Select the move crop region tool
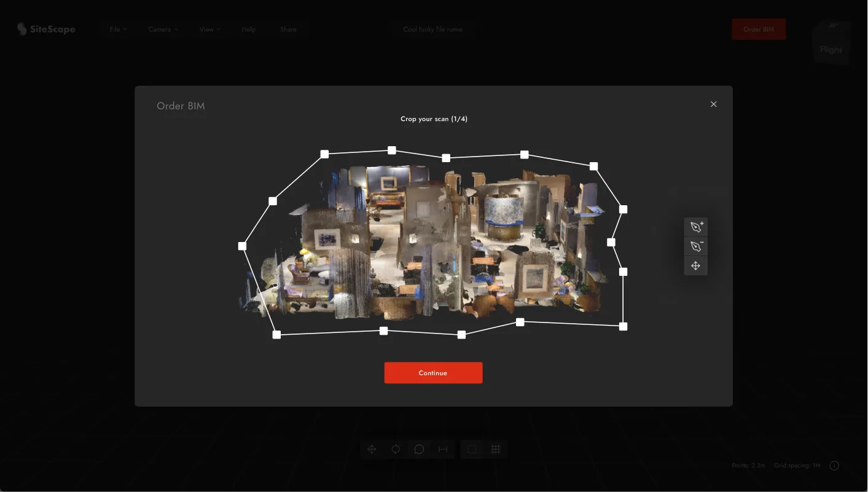868x492 pixels. 695,265
